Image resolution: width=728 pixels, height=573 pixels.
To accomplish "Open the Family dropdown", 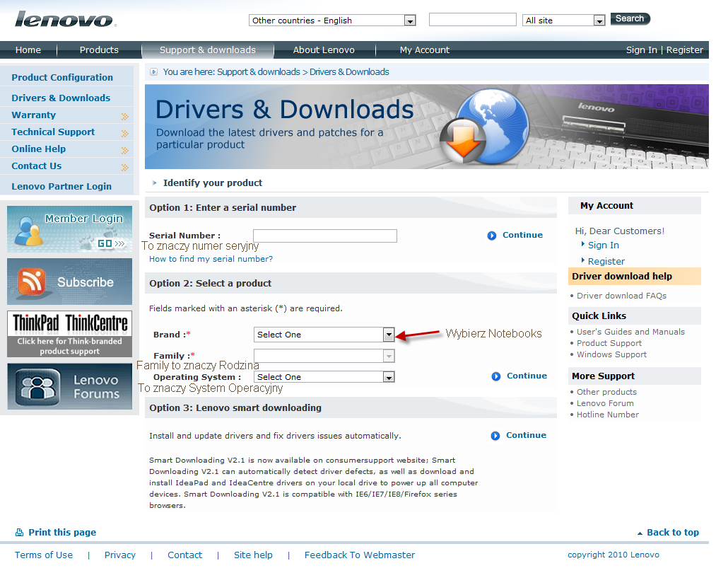I will pyautogui.click(x=324, y=356).
